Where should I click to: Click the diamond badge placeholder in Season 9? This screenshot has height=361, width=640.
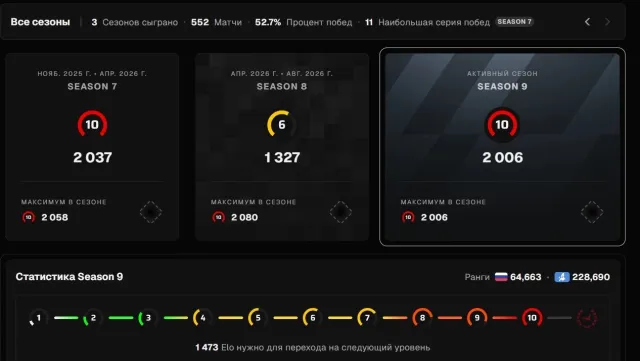(592, 212)
